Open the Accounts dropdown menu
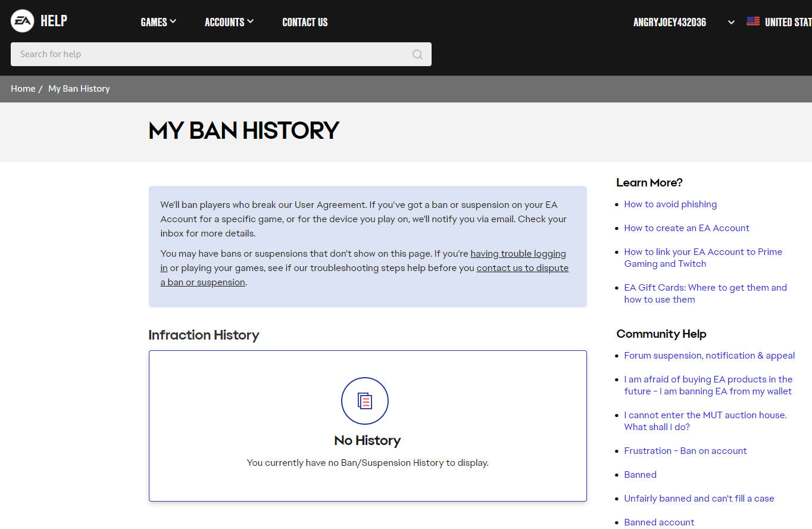This screenshot has width=812, height=529. click(229, 22)
